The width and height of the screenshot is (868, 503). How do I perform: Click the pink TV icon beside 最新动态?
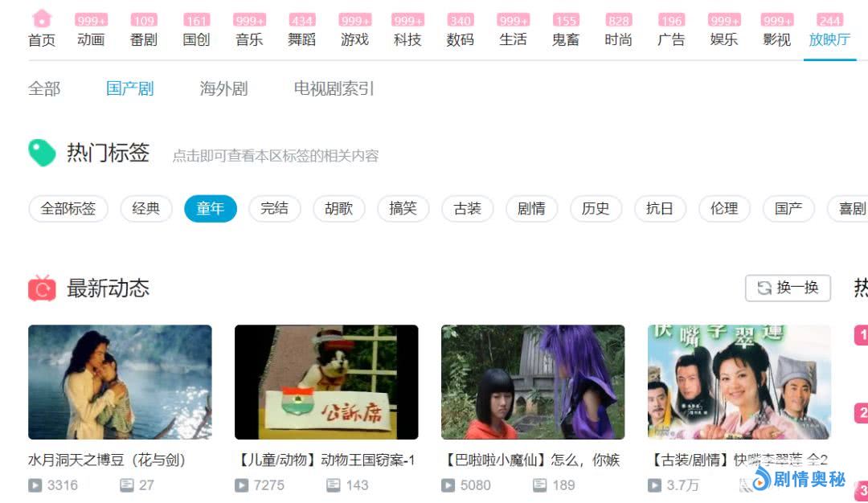42,288
